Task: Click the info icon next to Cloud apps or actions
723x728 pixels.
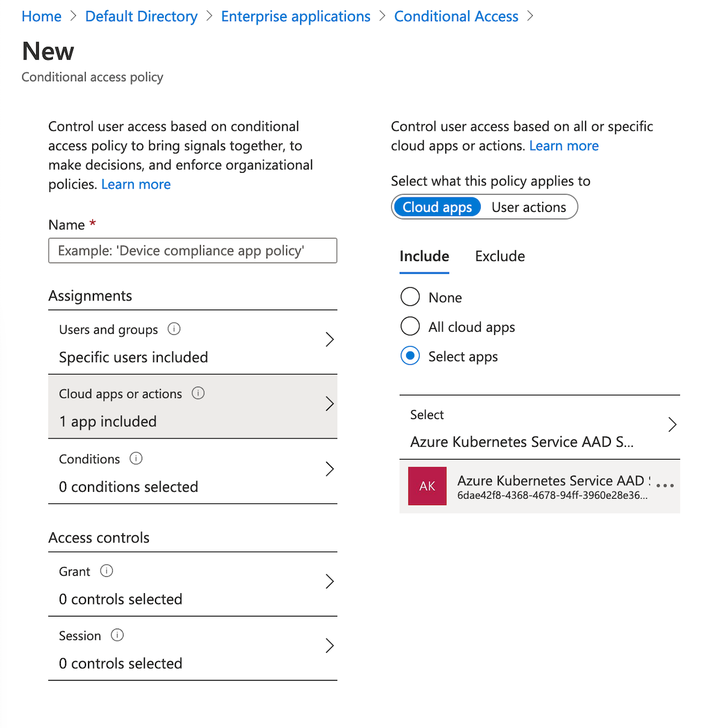Action: click(198, 393)
